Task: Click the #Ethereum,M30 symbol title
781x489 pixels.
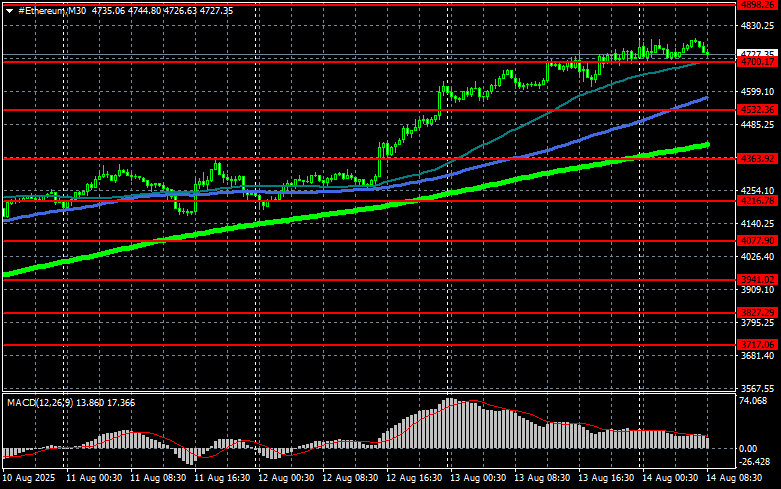Action: pos(52,10)
